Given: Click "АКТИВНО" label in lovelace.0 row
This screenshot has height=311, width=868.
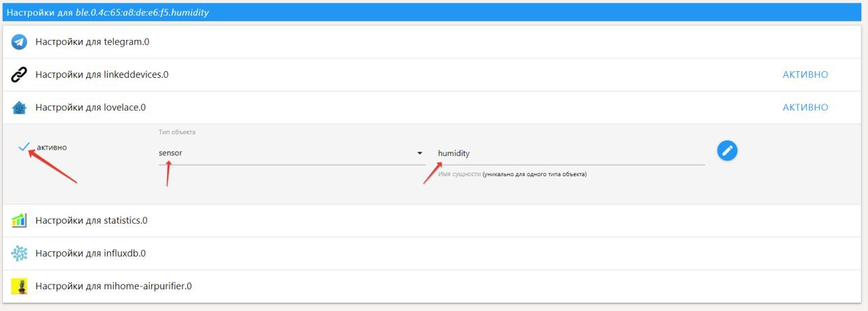Looking at the screenshot, I should [x=806, y=107].
